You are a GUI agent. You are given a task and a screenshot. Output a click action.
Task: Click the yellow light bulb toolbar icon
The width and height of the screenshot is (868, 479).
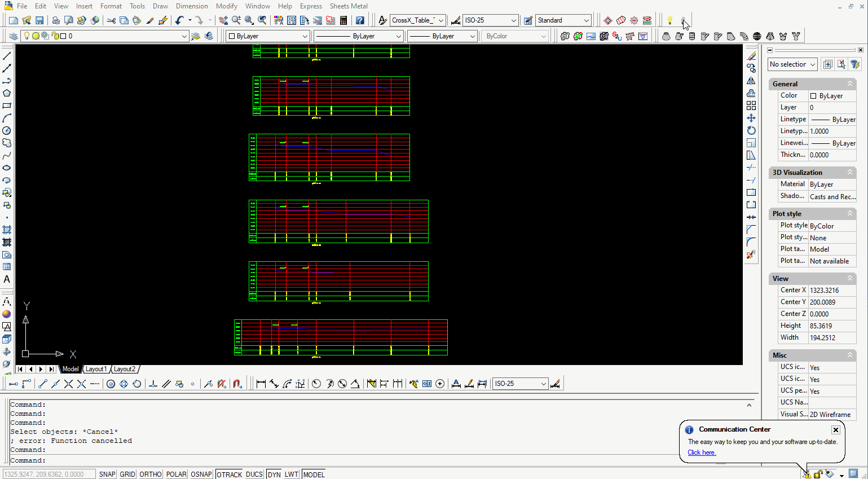pyautogui.click(x=669, y=20)
